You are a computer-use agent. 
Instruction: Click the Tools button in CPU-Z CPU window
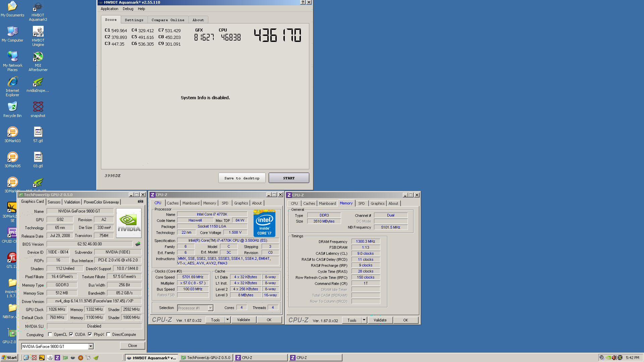[x=215, y=320]
